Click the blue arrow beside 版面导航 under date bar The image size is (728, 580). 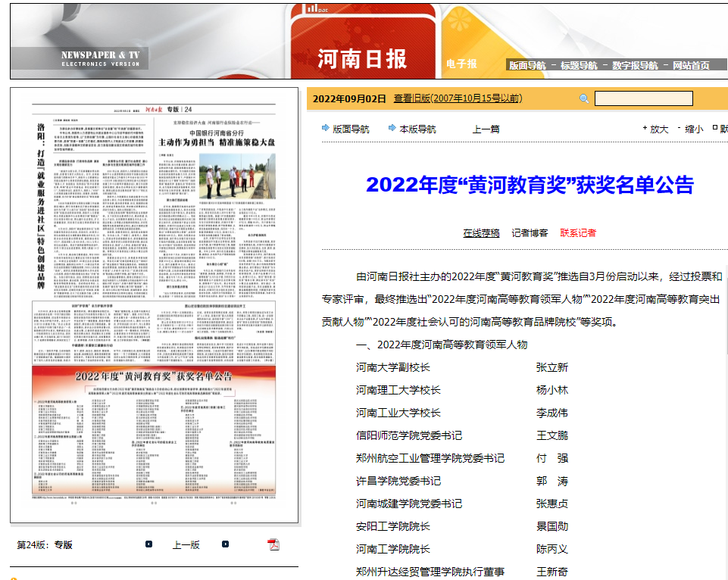(x=326, y=128)
